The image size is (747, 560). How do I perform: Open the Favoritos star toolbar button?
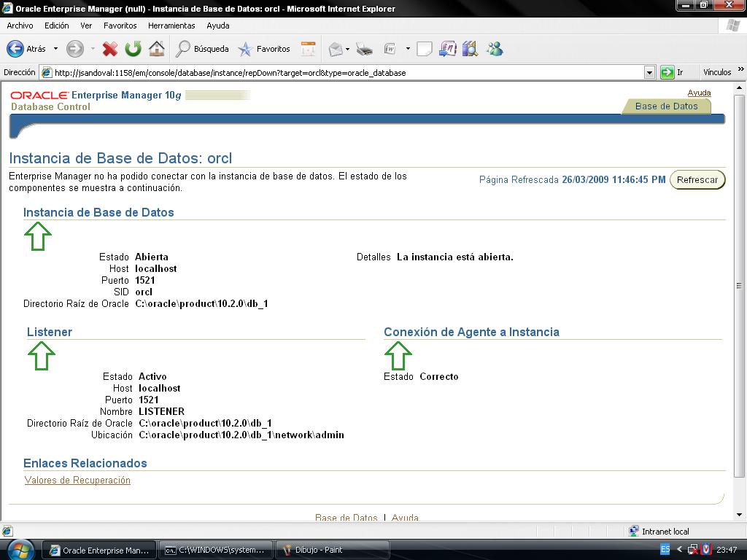264,49
